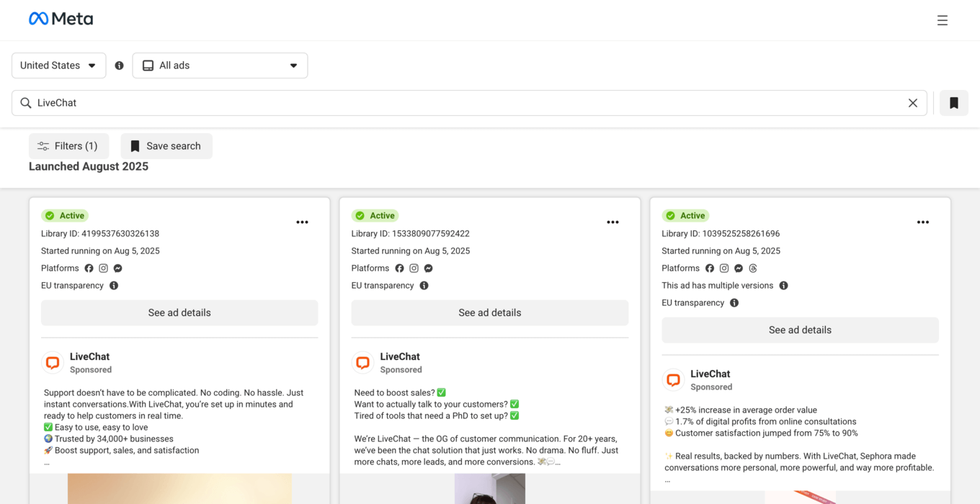
Task: Click the Meta logo
Action: pyautogui.click(x=61, y=19)
